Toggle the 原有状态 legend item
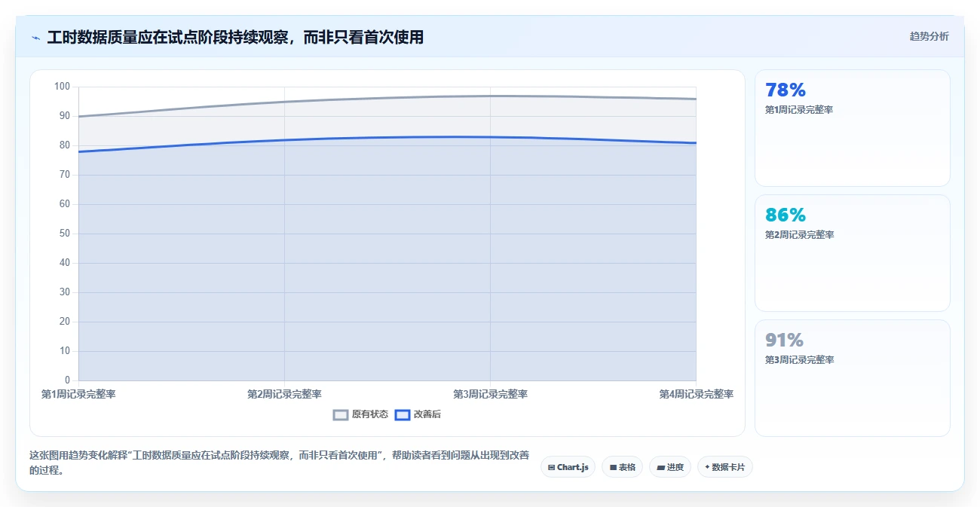 (x=361, y=414)
